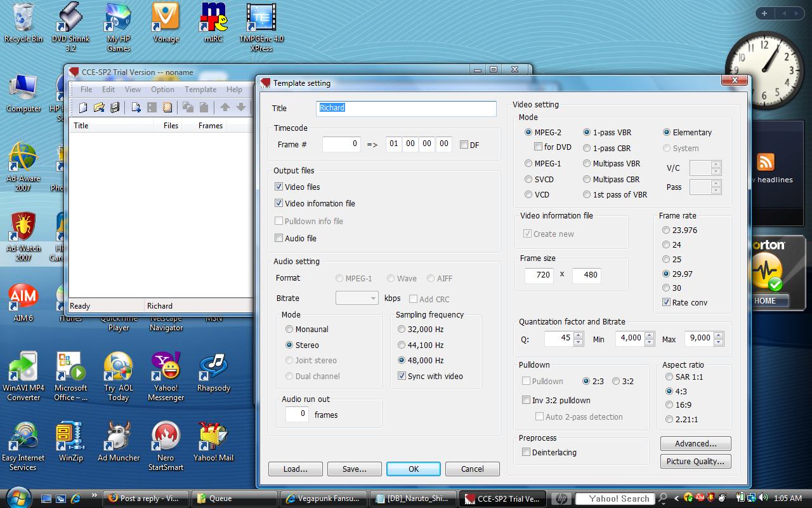812x508 pixels.
Task: Click the Max bitrate up spinner arrow
Action: [x=719, y=335]
